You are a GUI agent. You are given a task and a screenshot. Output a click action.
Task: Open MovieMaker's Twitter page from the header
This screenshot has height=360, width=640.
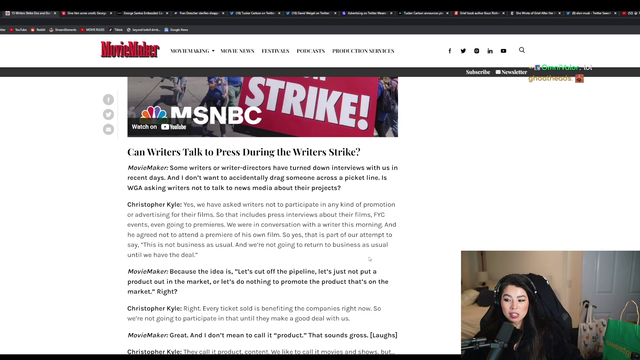pos(463,51)
